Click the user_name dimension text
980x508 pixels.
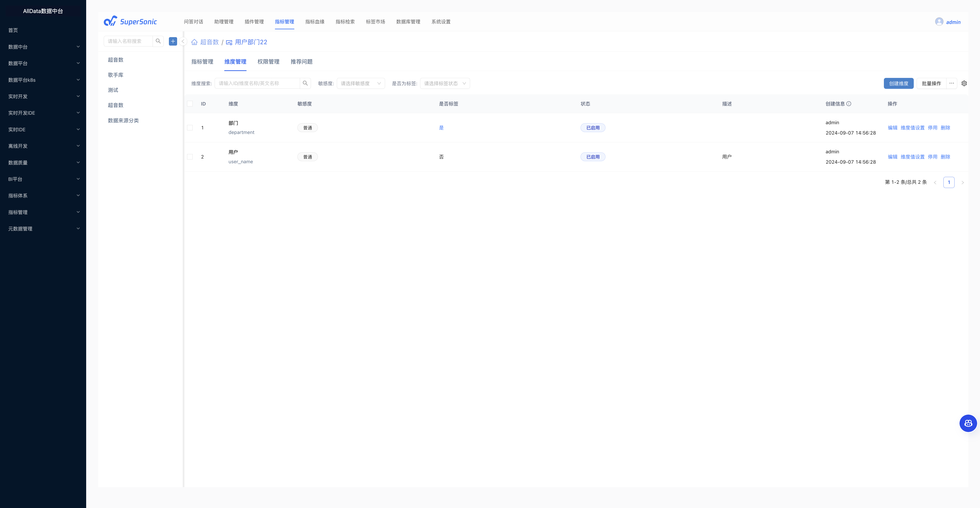tap(241, 162)
